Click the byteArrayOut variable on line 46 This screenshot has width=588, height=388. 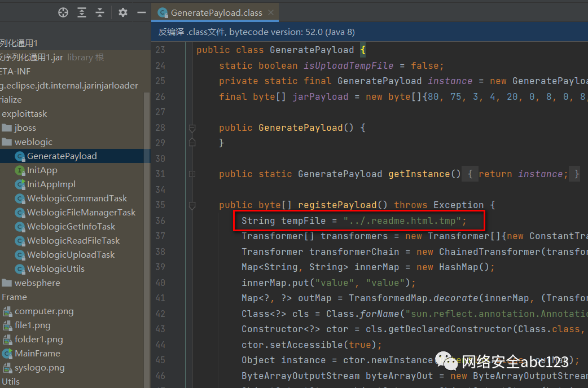[399, 376]
